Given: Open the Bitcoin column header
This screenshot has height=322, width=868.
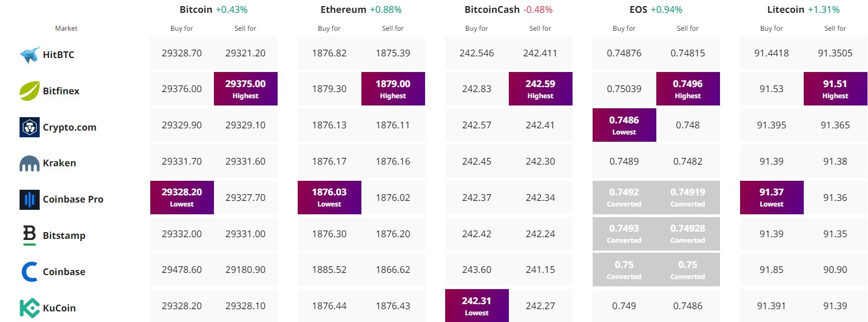Looking at the screenshot, I should click(195, 9).
